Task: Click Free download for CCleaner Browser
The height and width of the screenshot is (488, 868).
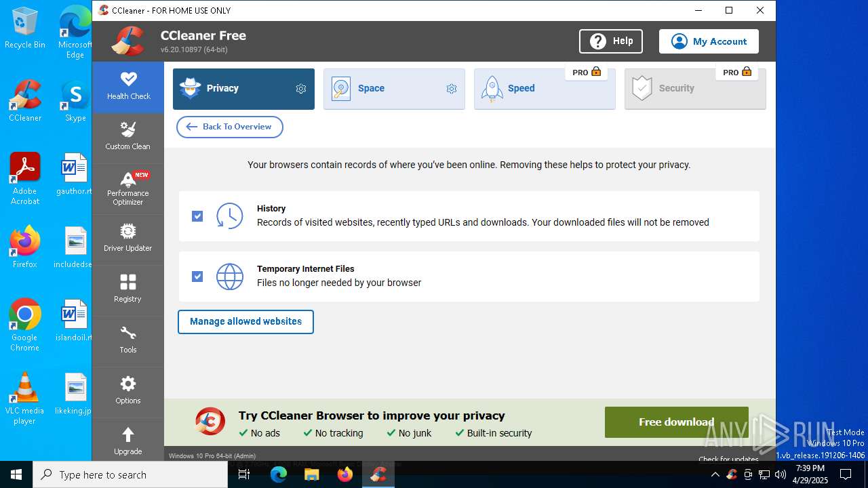Action: [676, 422]
